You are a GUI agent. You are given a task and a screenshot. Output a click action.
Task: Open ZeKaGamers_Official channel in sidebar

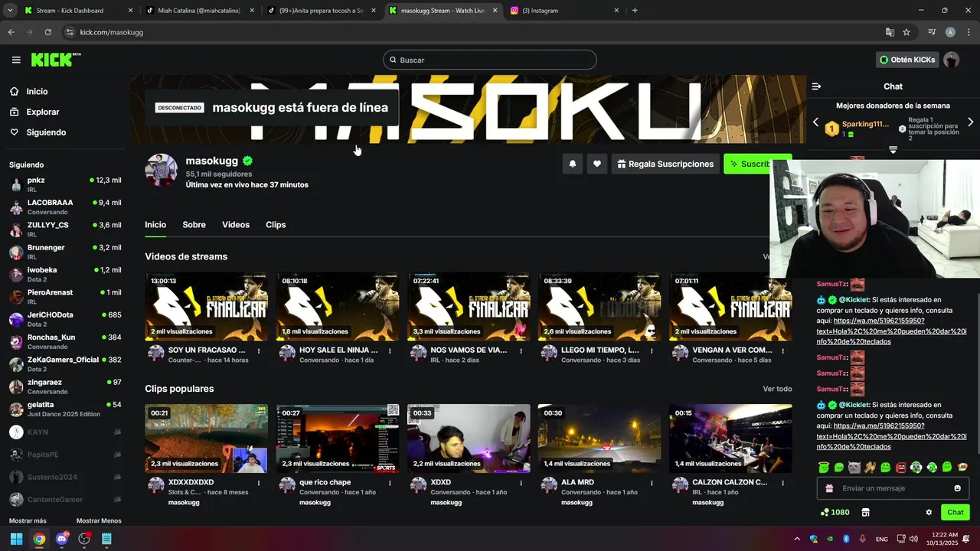click(65, 364)
